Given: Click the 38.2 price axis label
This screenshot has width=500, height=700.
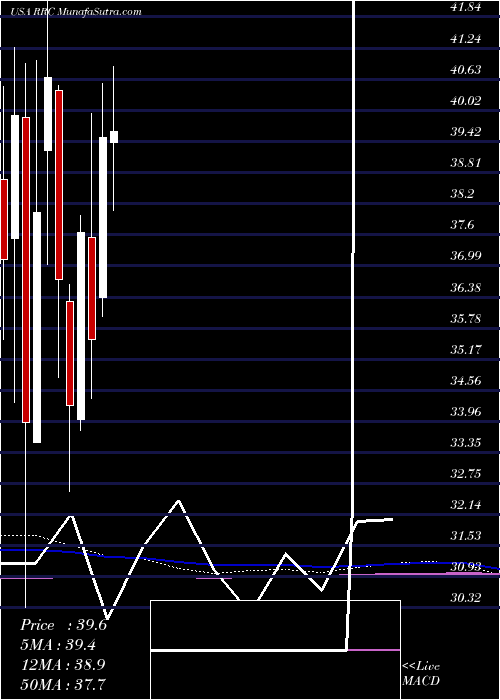Looking at the screenshot, I should point(462,194).
